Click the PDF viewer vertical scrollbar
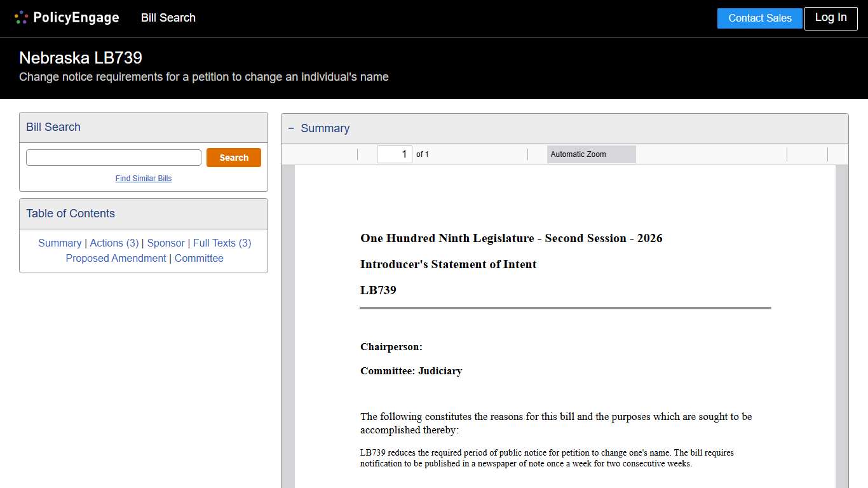The height and width of the screenshot is (488, 868). point(843,318)
